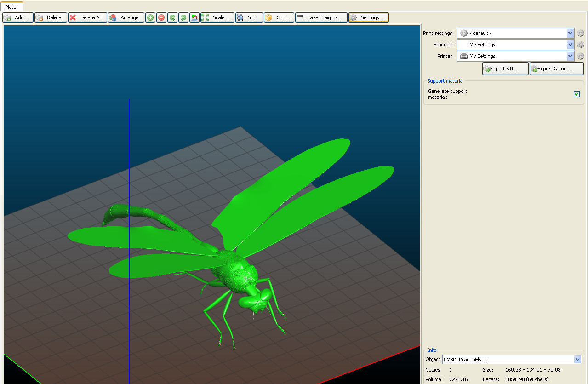Viewport: 588px width, 384px height.
Task: Click the Delete All button
Action: click(87, 17)
